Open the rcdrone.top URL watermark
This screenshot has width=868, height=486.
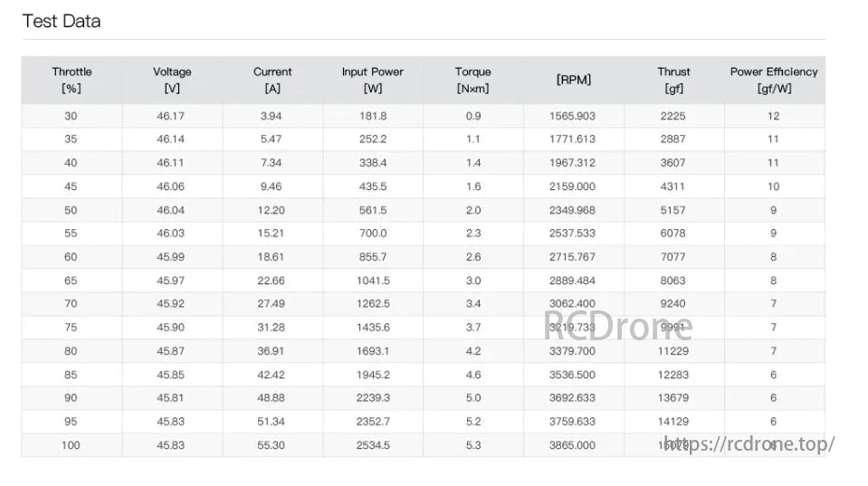(x=749, y=444)
